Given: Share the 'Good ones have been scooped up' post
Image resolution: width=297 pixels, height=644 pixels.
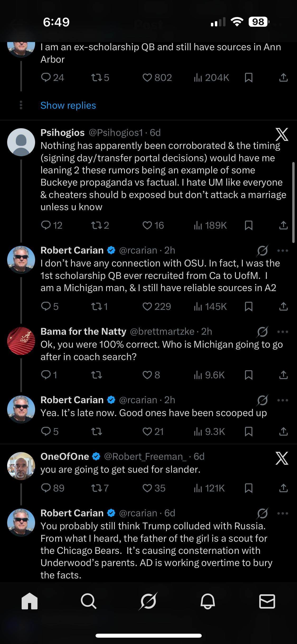Looking at the screenshot, I should point(283,431).
